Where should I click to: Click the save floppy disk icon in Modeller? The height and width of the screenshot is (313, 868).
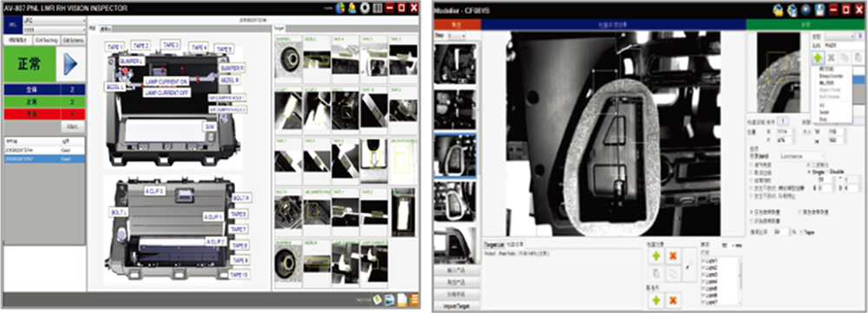pyautogui.click(x=820, y=10)
